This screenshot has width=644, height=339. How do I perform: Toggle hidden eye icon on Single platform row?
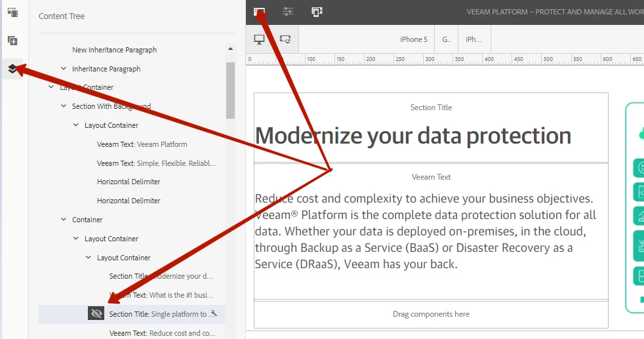pyautogui.click(x=96, y=314)
